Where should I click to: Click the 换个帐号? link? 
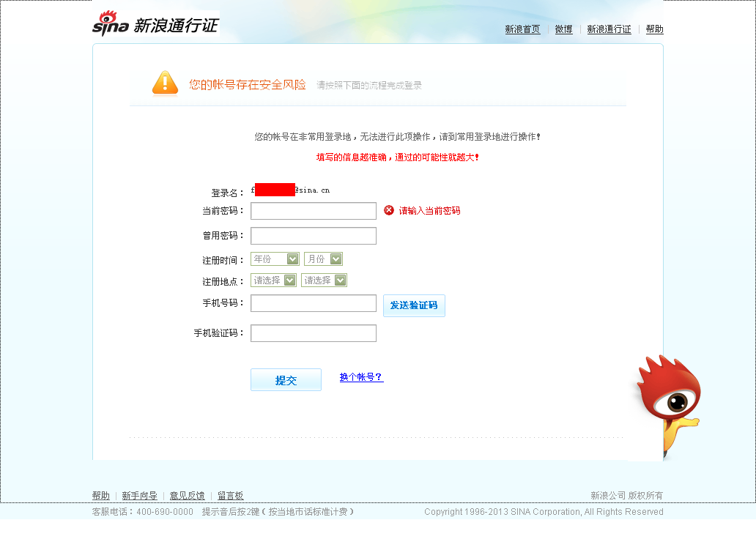(362, 377)
